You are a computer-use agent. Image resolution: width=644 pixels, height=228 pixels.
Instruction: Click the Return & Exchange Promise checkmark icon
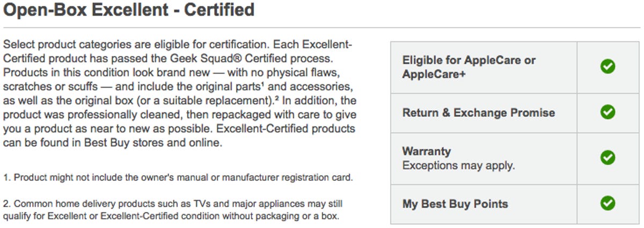coord(608,112)
